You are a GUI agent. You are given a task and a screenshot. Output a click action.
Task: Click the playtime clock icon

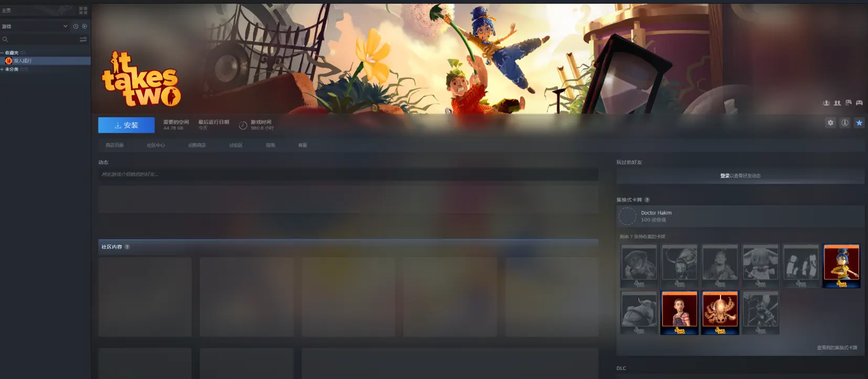[243, 125]
